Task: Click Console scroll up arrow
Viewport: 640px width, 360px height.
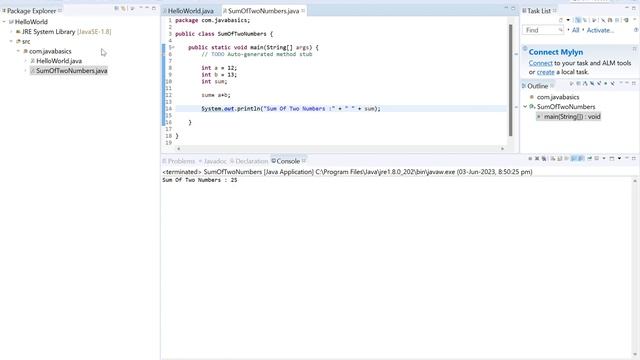Action: click(x=635, y=180)
